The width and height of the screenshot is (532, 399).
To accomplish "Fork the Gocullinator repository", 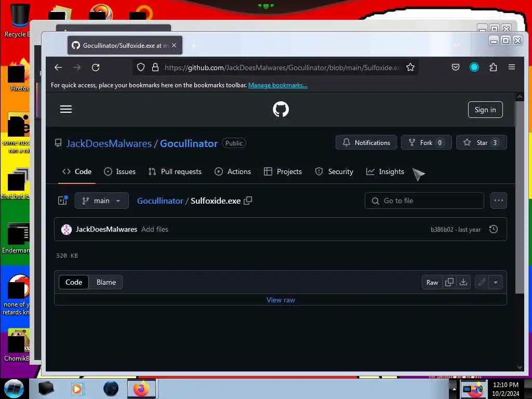I will click(x=427, y=142).
